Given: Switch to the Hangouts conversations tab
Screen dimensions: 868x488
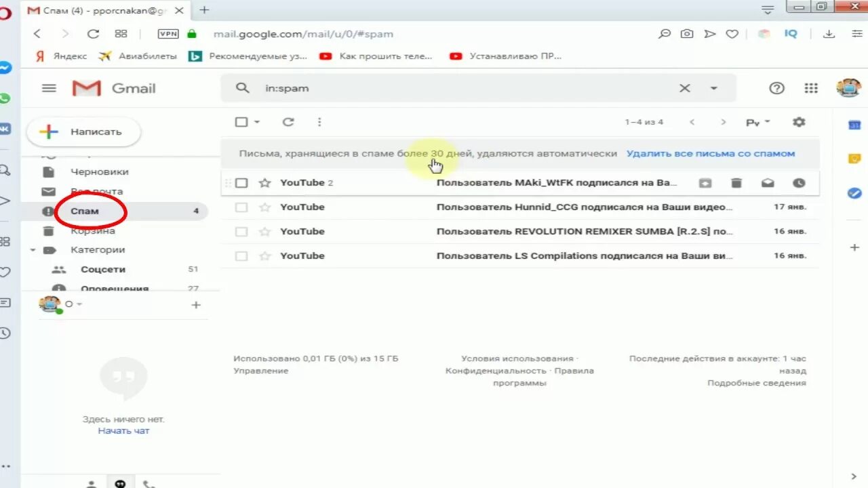Looking at the screenshot, I should (120, 483).
